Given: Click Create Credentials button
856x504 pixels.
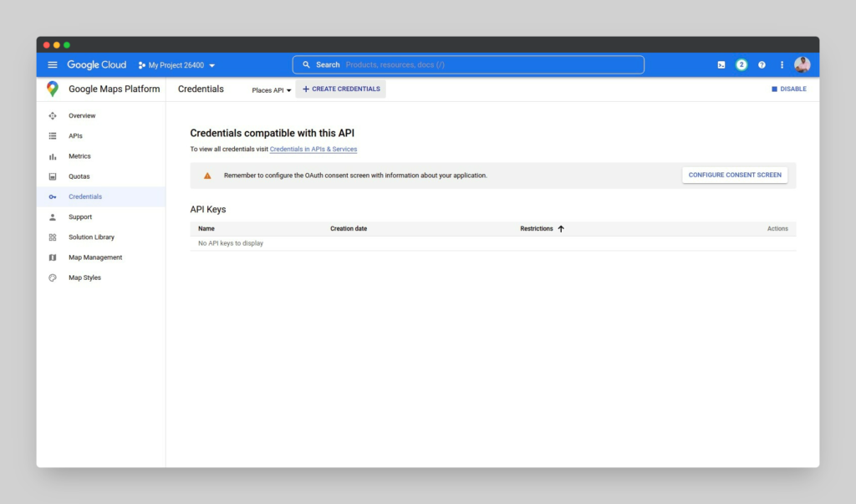Looking at the screenshot, I should pos(341,89).
